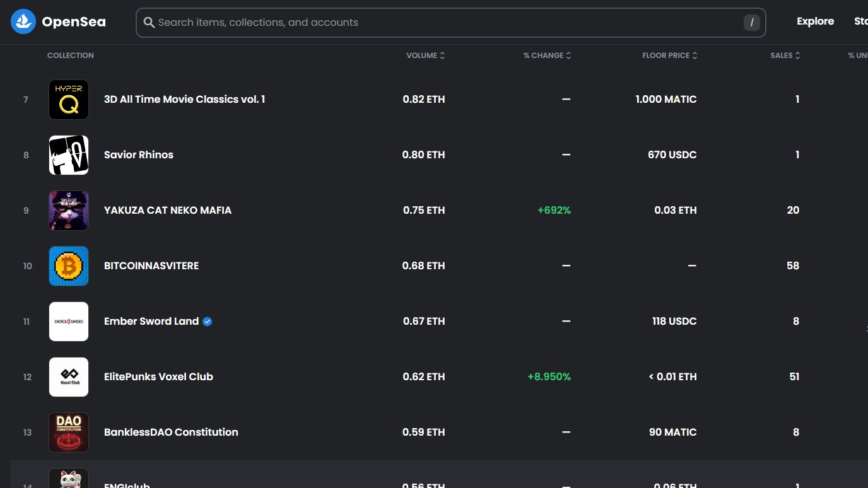868x488 pixels.
Task: Click the search magnifier icon
Action: click(x=149, y=23)
